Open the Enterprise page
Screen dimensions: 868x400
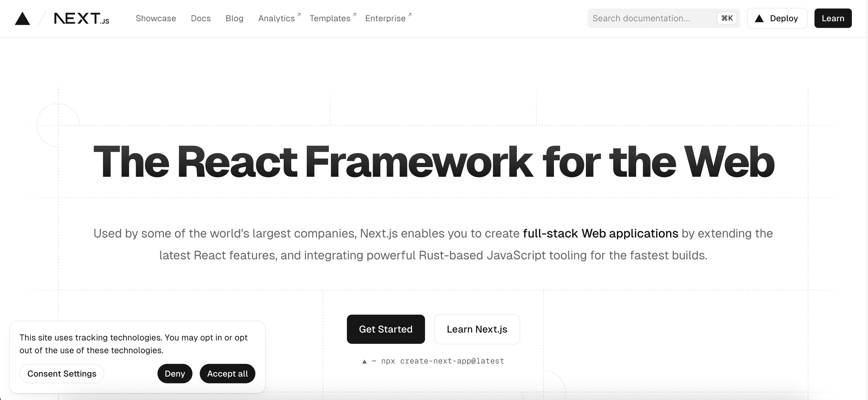coord(385,19)
